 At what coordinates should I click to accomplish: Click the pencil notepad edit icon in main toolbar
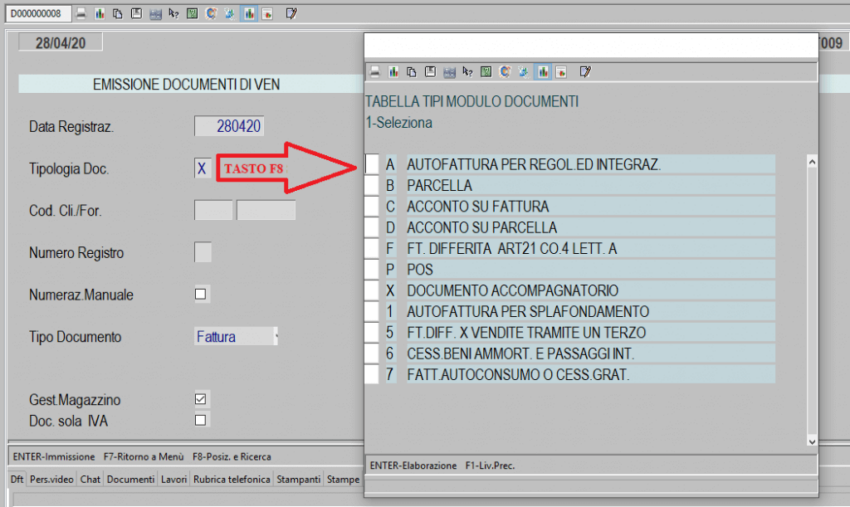[x=291, y=14]
